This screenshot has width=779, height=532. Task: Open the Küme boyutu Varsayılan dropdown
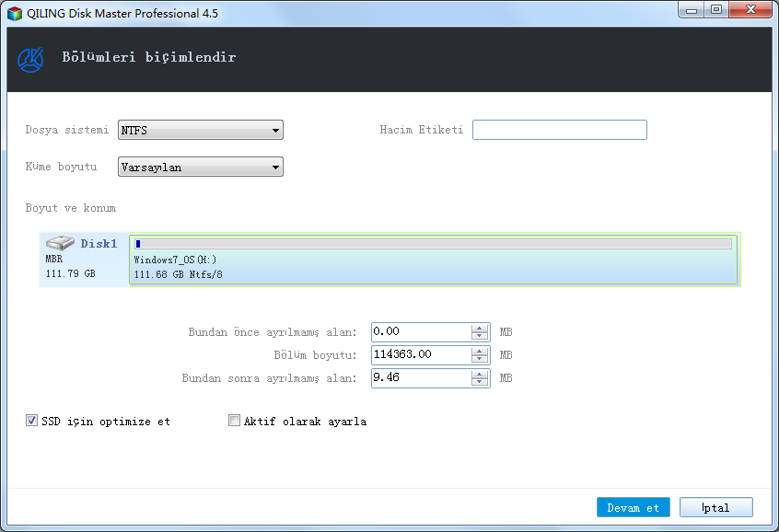pos(201,167)
